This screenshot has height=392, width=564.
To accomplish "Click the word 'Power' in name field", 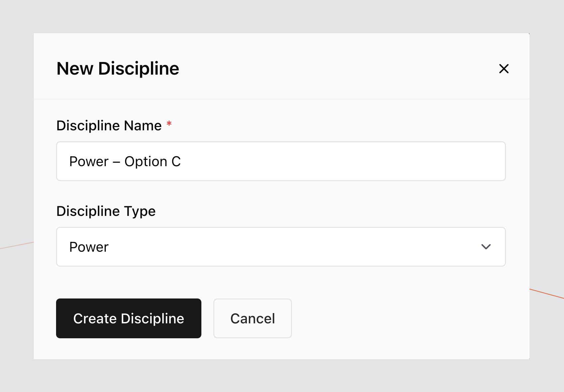I will click(x=89, y=162).
